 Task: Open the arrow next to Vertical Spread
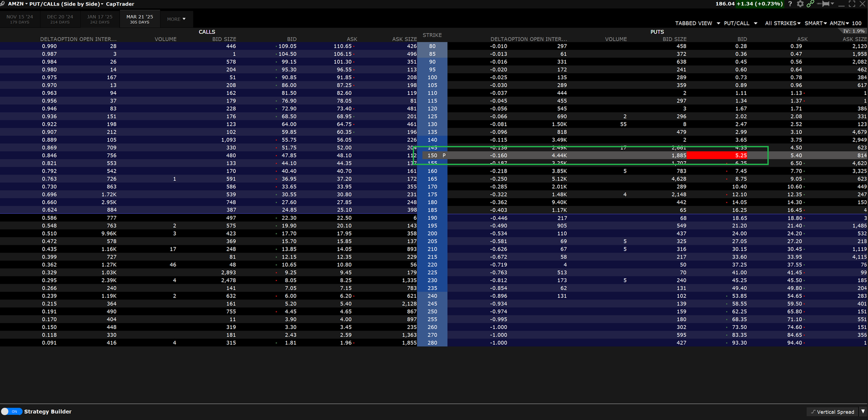click(x=863, y=411)
